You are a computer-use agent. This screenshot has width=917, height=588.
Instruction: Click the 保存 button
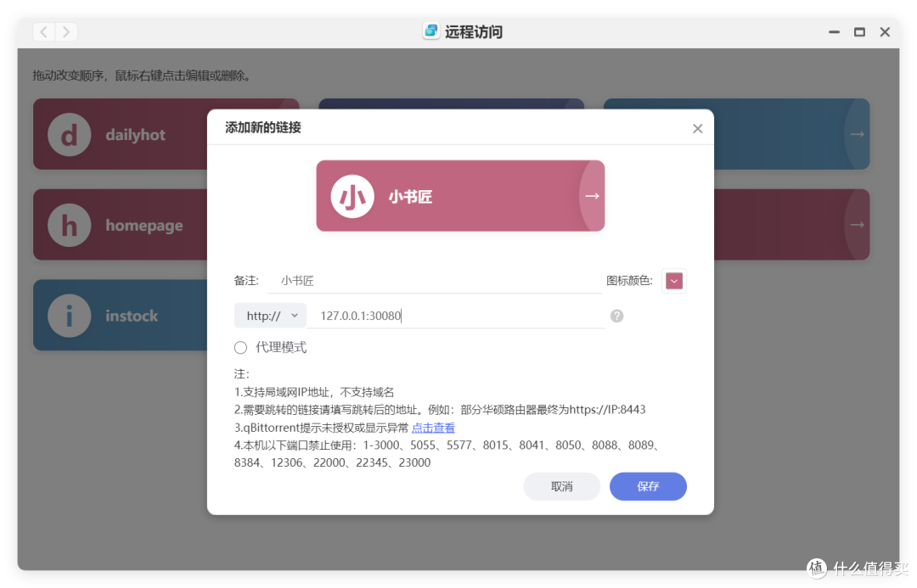(x=648, y=486)
